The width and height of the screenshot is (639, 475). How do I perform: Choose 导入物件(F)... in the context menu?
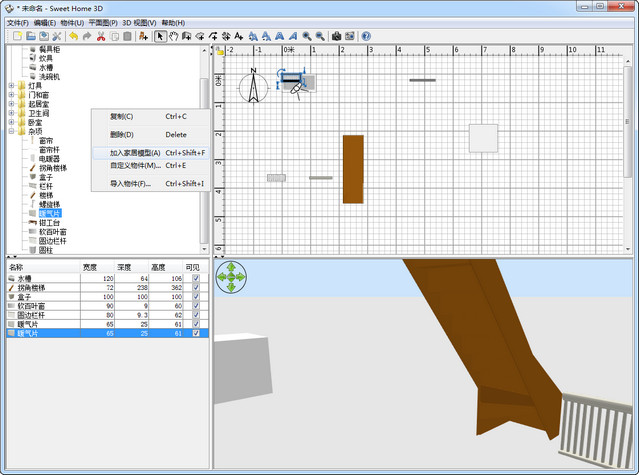pos(150,184)
